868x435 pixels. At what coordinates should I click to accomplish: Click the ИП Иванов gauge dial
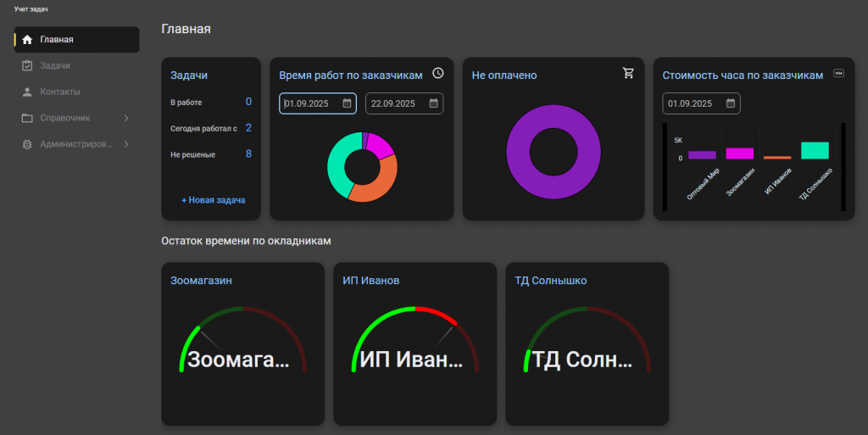point(415,338)
